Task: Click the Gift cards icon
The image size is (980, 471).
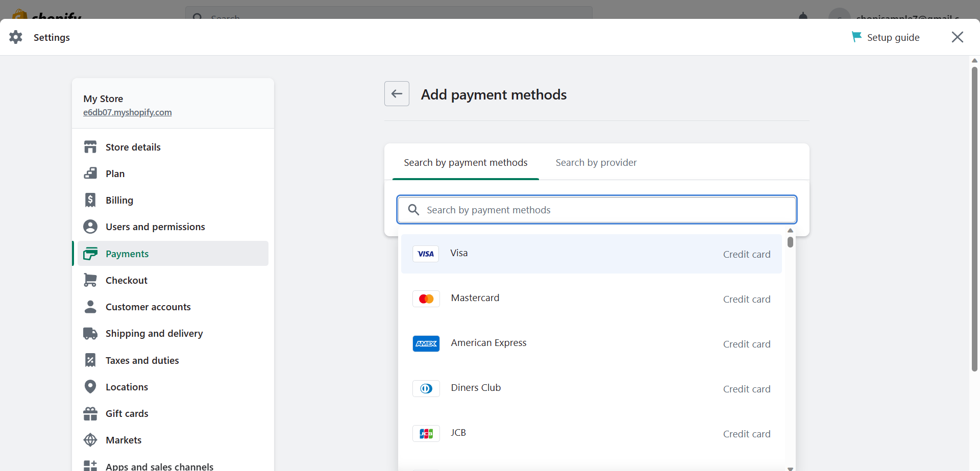Action: 90,413
